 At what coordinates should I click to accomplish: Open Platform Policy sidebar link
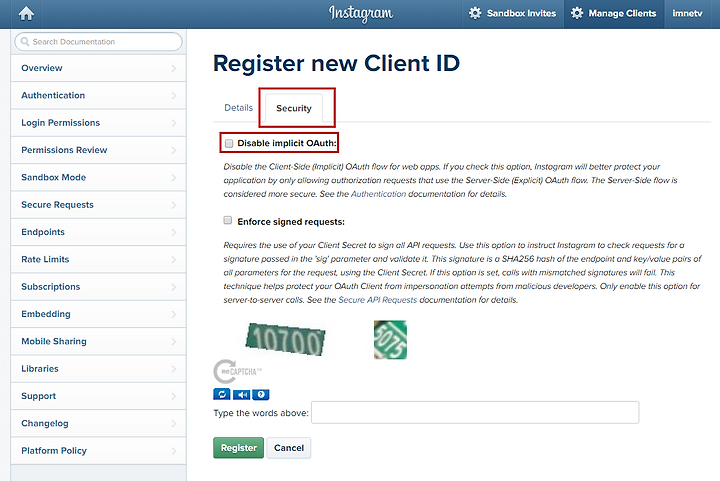click(x=98, y=451)
